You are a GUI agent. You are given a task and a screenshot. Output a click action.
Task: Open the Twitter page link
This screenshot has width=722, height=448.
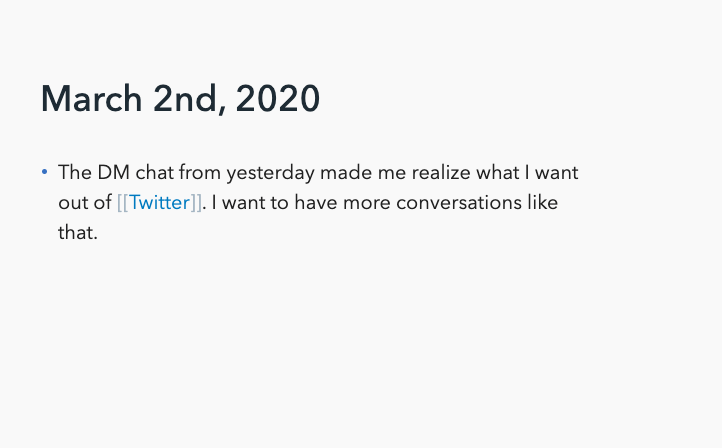tap(159, 203)
